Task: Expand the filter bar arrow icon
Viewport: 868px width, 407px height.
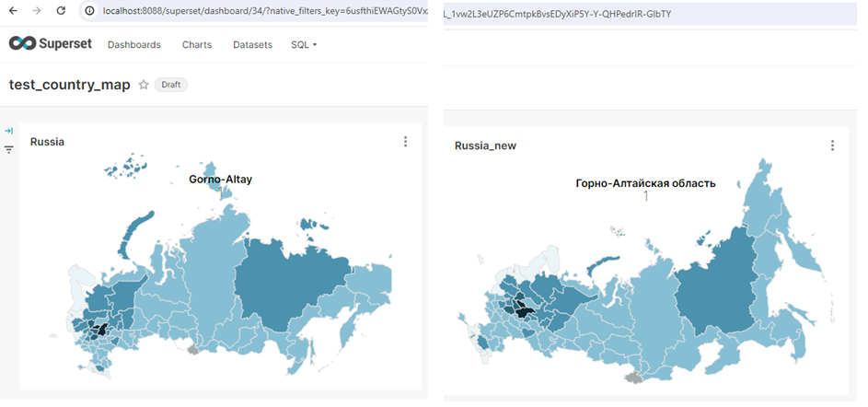Action: pyautogui.click(x=9, y=131)
